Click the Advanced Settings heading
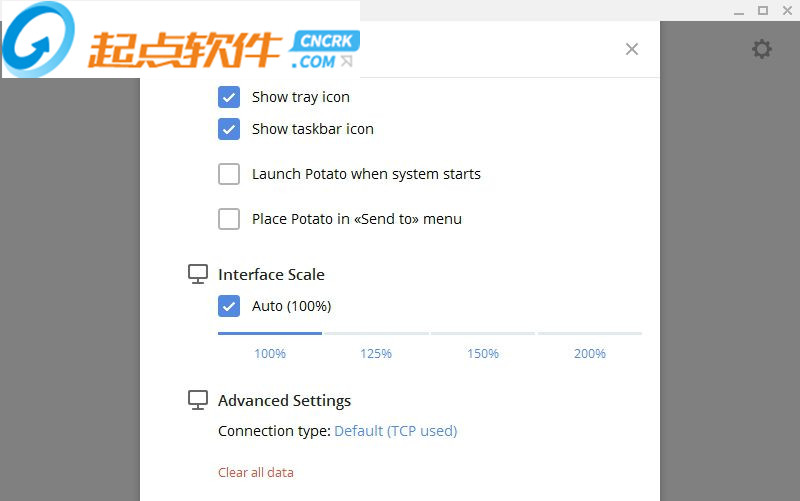This screenshot has width=800, height=501. [x=284, y=400]
